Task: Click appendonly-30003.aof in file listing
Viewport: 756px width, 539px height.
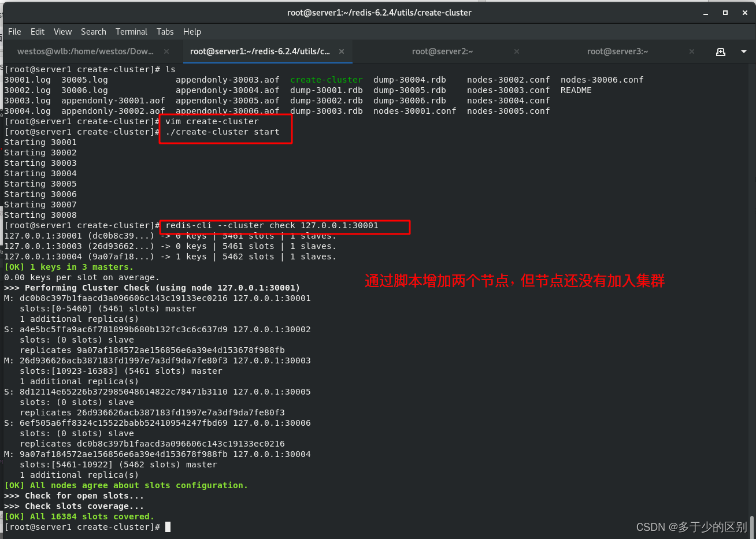Action: (228, 80)
